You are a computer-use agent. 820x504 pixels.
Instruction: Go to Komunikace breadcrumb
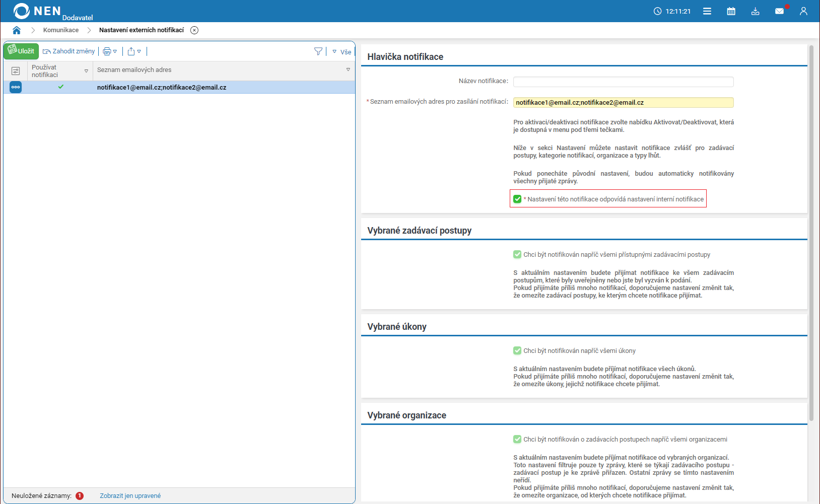[x=61, y=30]
